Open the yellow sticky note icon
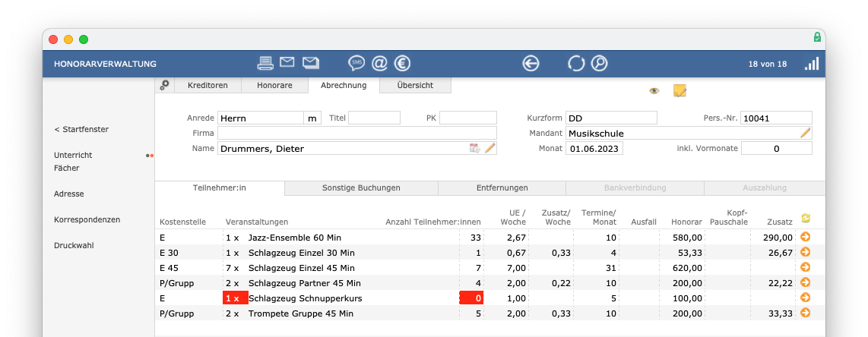868x337 pixels. tap(680, 90)
